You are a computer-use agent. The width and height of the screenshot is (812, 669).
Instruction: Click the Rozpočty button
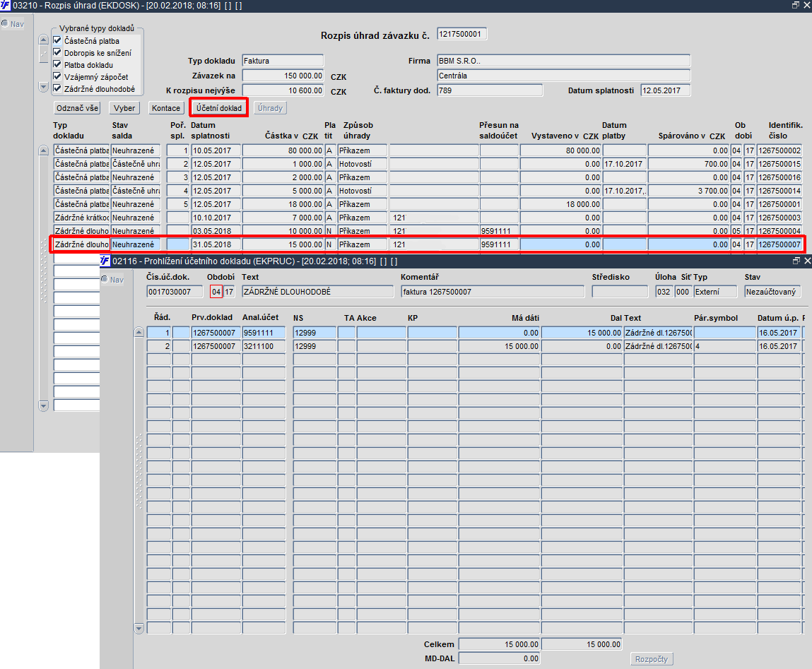[652, 658]
